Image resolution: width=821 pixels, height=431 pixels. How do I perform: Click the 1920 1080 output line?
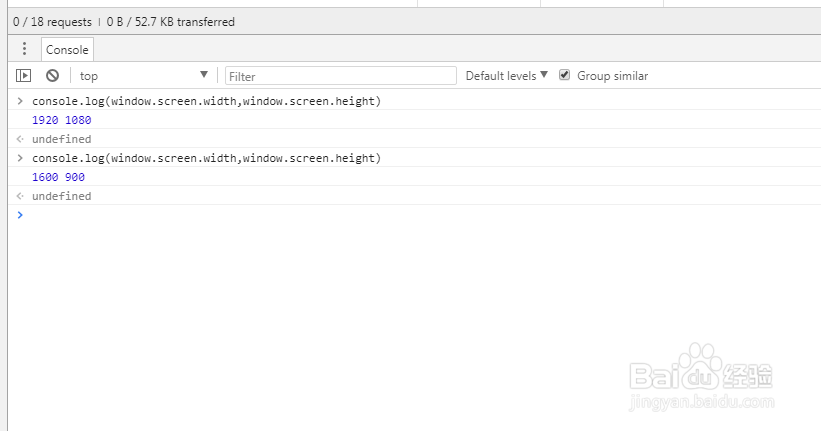[62, 120]
